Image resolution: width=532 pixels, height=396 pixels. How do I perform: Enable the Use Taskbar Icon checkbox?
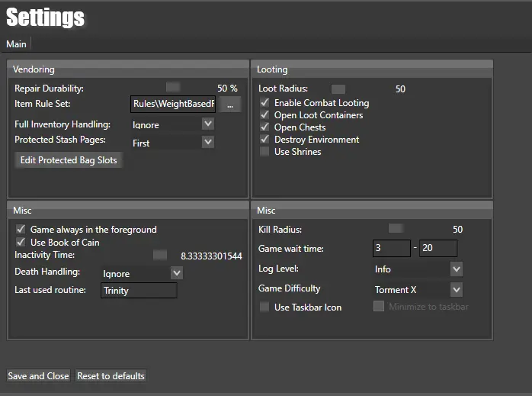(x=264, y=307)
